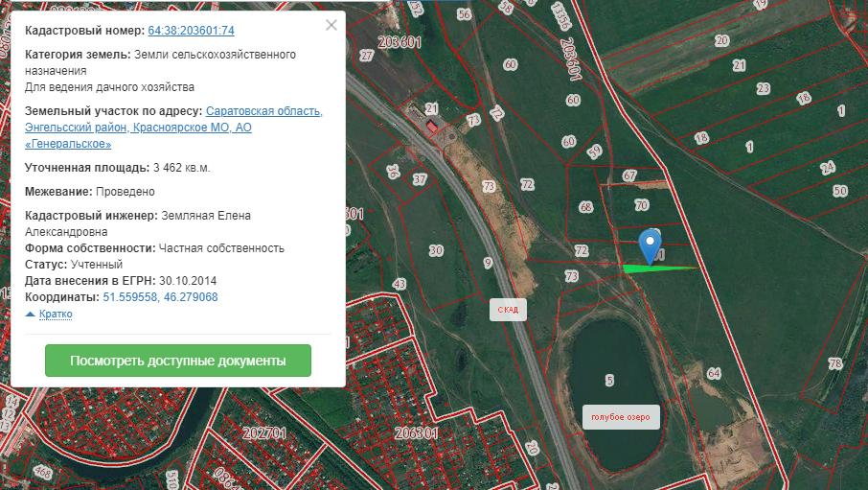Select parcel number 70

coord(641,205)
